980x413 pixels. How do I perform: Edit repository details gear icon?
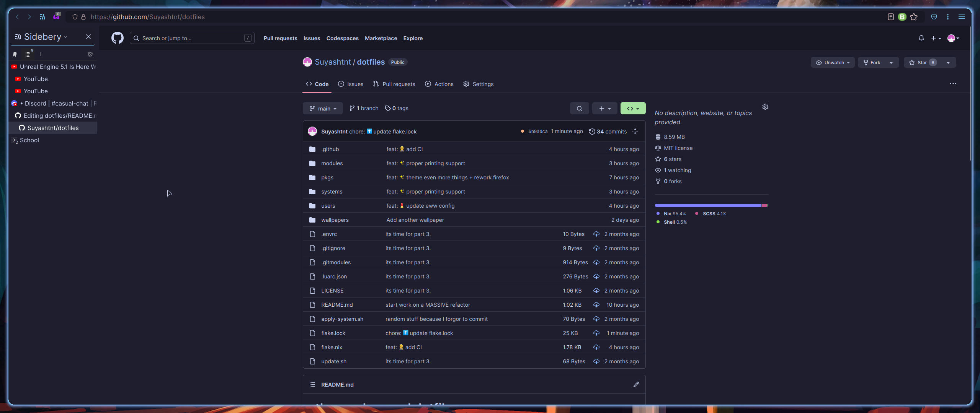765,107
